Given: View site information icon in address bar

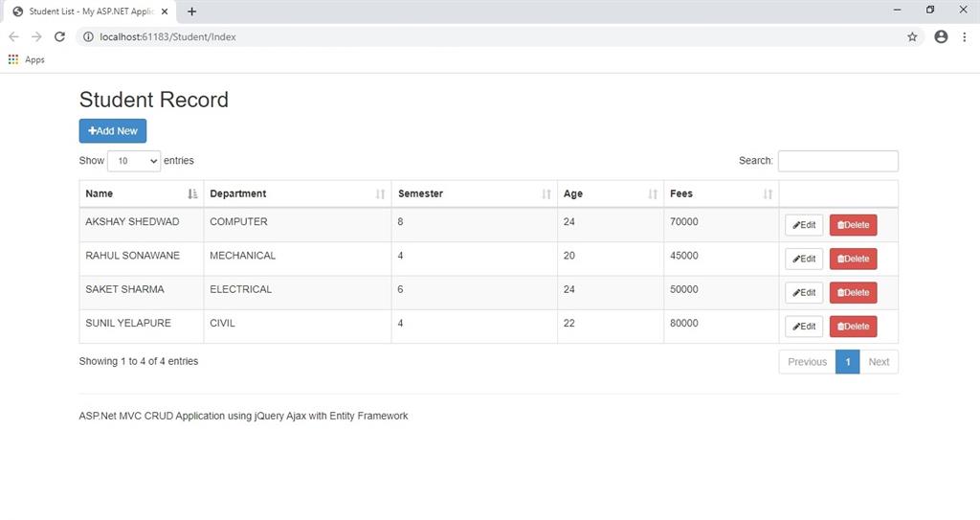Looking at the screenshot, I should 87,36.
